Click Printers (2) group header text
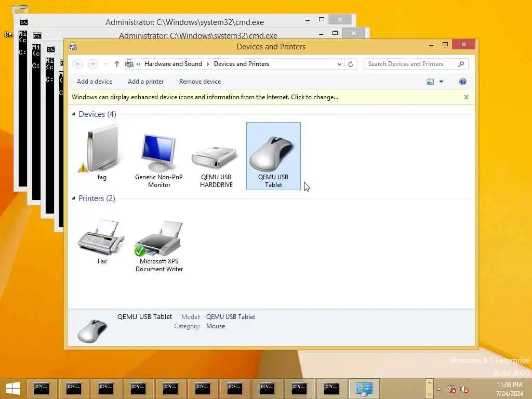 [97, 198]
